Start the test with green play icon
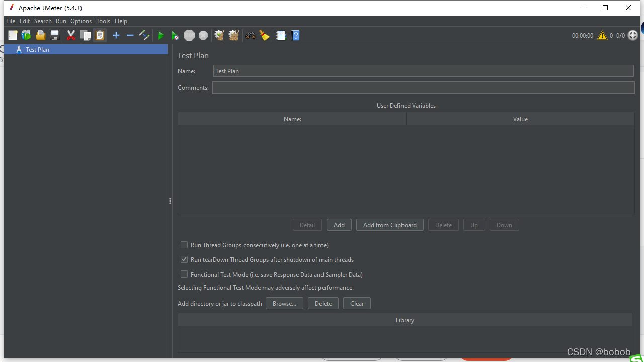Viewport: 644px width, 362px height. click(161, 35)
